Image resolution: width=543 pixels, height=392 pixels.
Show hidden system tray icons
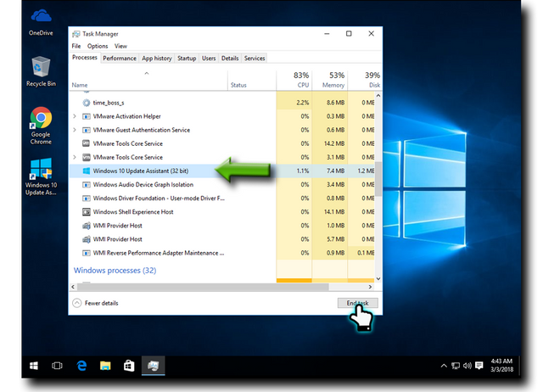point(443,366)
